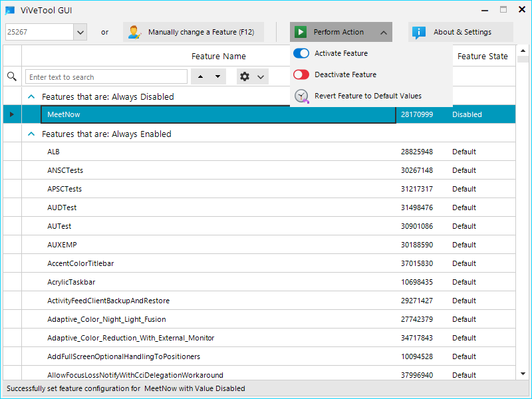Image resolution: width=532 pixels, height=399 pixels.
Task: Click the clock icon for Revert to Default
Action: tap(301, 96)
